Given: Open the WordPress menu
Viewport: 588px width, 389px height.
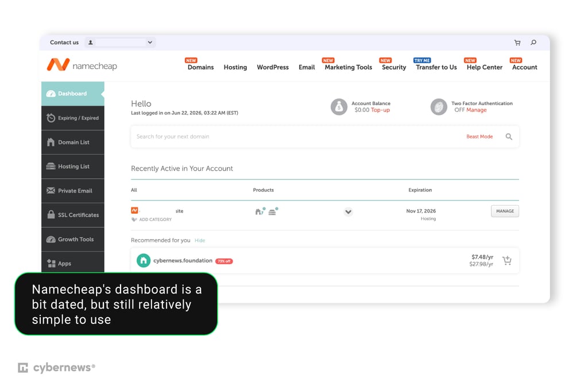Looking at the screenshot, I should click(x=273, y=67).
